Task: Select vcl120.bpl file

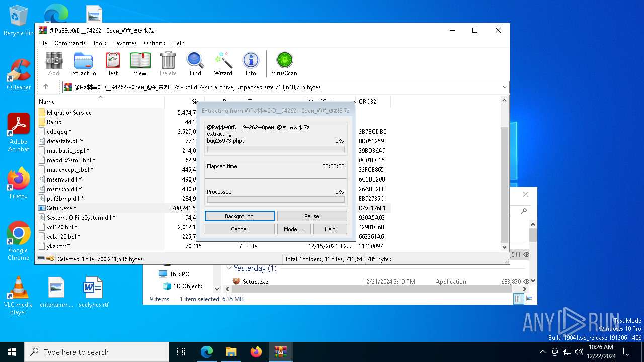Action: coord(62,227)
